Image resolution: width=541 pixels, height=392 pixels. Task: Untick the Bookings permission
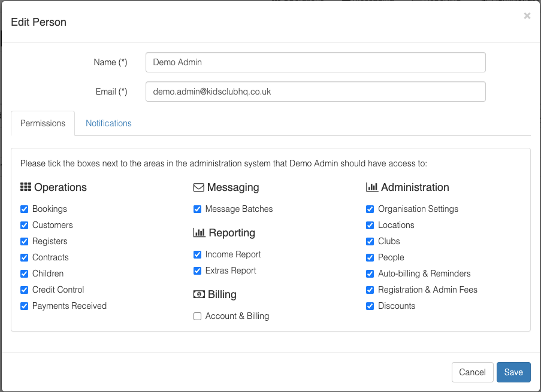24,209
